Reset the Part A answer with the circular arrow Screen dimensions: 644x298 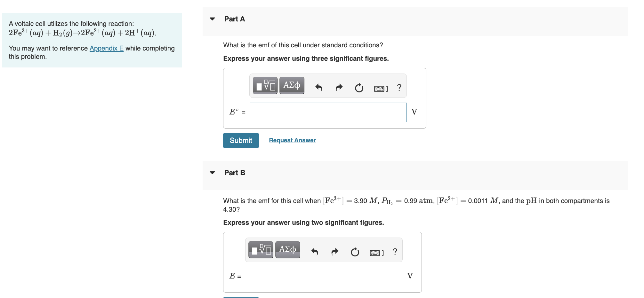pyautogui.click(x=359, y=88)
